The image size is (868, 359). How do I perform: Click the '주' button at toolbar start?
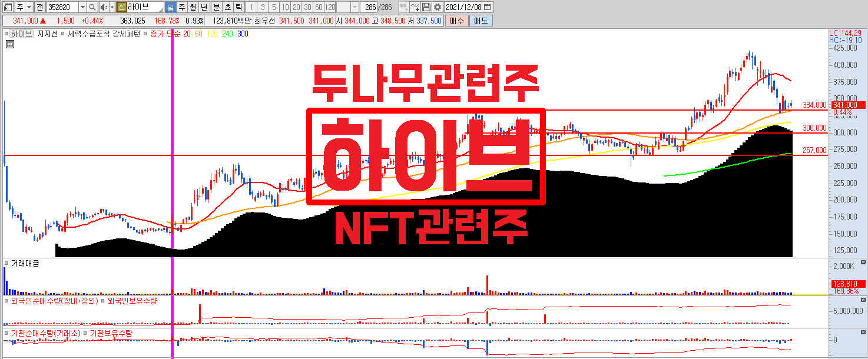click(x=20, y=7)
